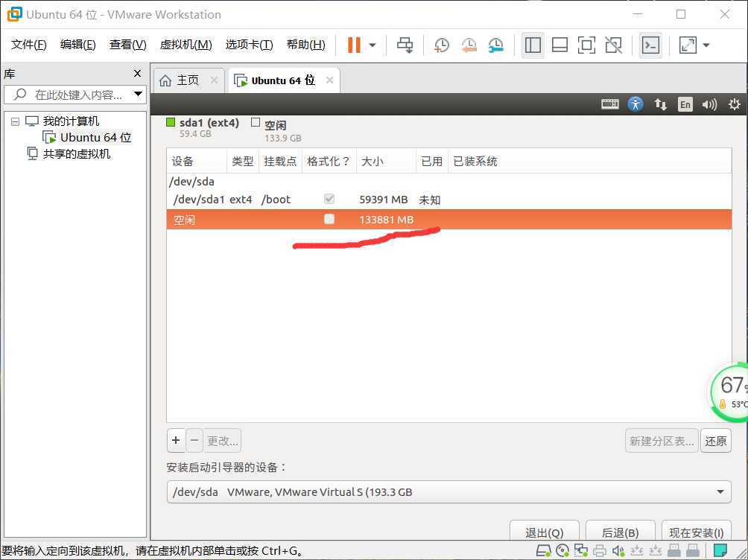Open the Ubuntu network indicator
Screen dimensions: 748x560
click(661, 104)
